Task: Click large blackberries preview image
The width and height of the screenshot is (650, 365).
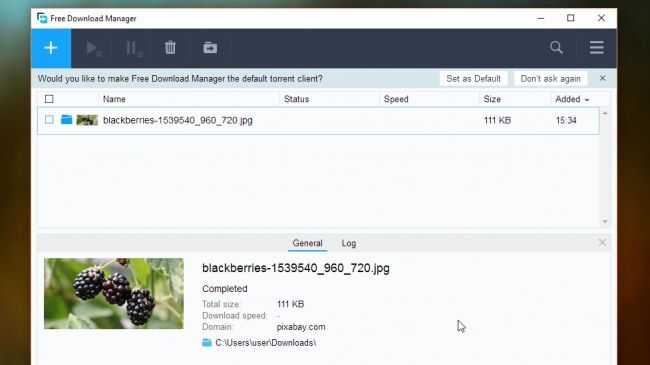Action: [114, 293]
